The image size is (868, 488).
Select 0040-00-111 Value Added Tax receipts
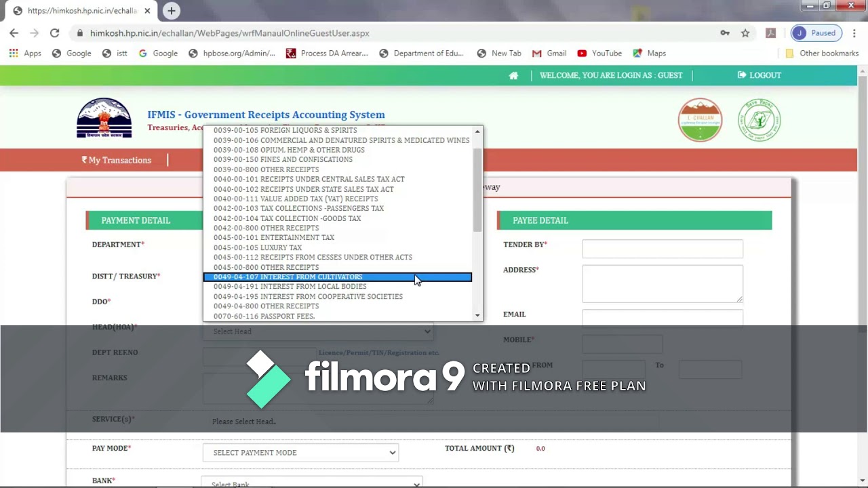tap(338, 199)
